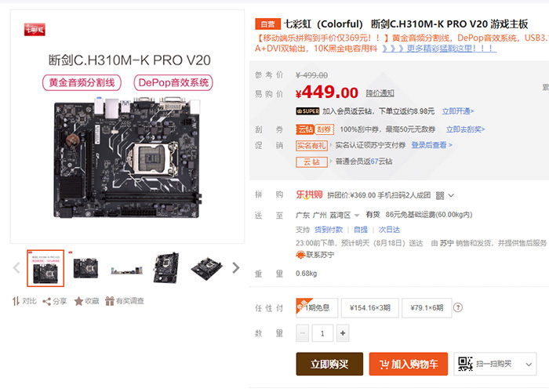Click the 对比 compare icon
549x392 pixels.
(16, 301)
